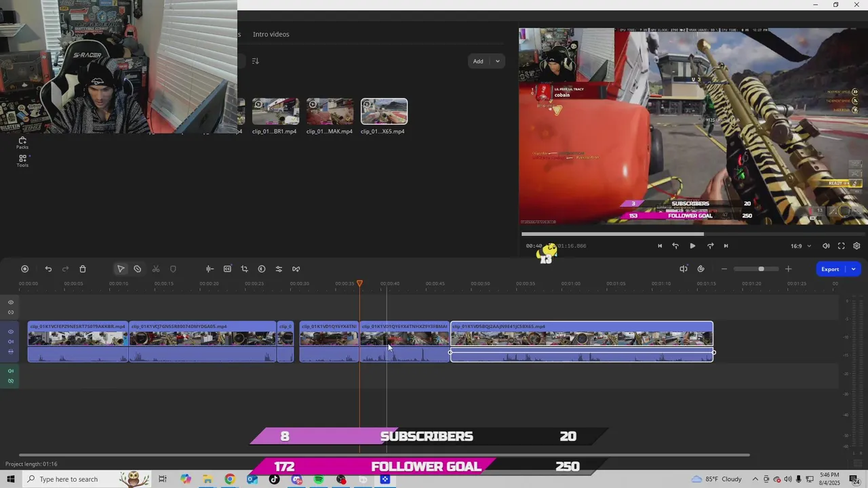Open the Tools sidebar section
Image resolution: width=868 pixels, height=488 pixels.
click(22, 161)
